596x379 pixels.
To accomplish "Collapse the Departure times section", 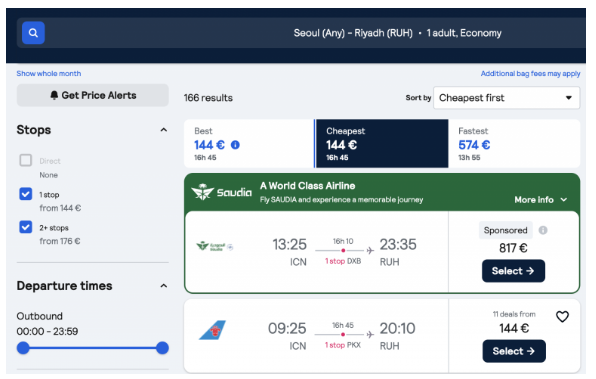I will [x=164, y=286].
